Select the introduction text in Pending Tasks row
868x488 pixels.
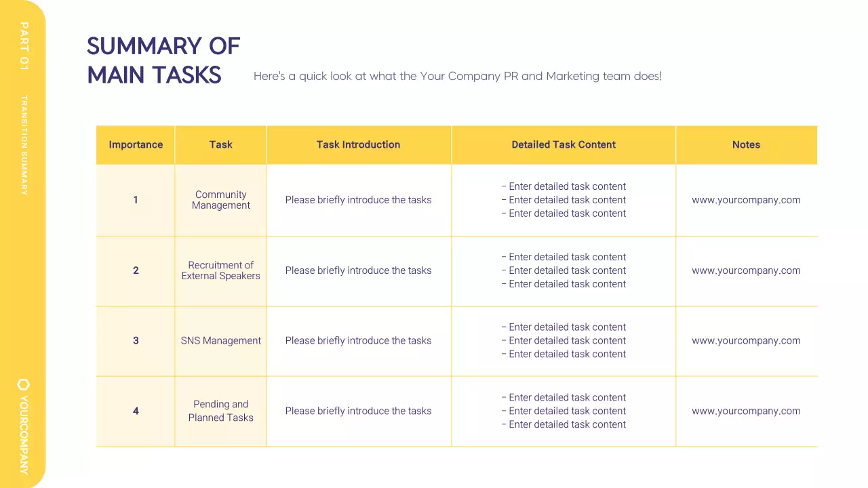click(x=358, y=411)
